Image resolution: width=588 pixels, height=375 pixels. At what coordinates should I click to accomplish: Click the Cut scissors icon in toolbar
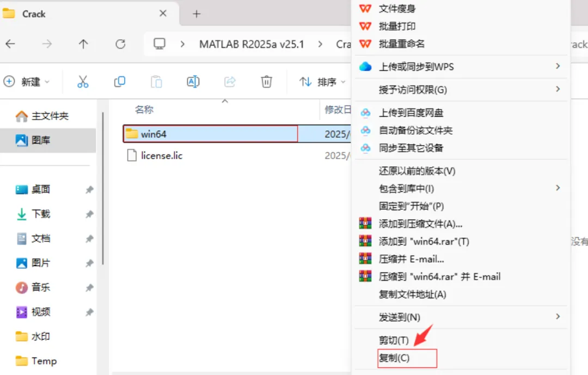point(83,81)
